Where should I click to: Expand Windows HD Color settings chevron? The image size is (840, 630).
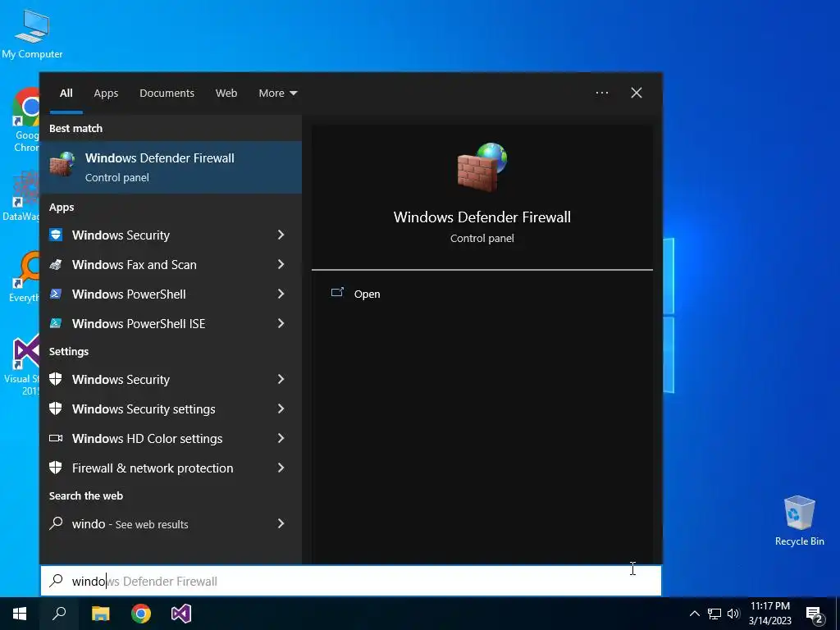click(281, 438)
